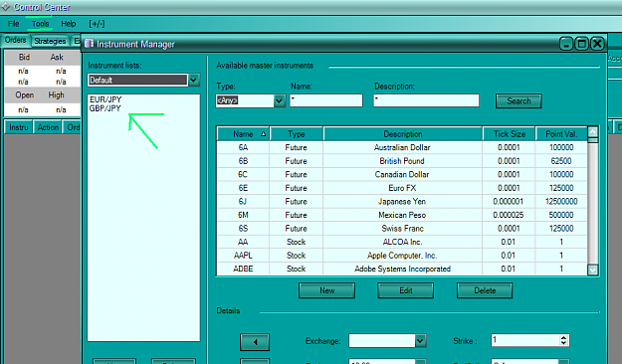The image size is (622, 364).
Task: Select the 6S Swiss Franc row
Action: click(x=402, y=229)
